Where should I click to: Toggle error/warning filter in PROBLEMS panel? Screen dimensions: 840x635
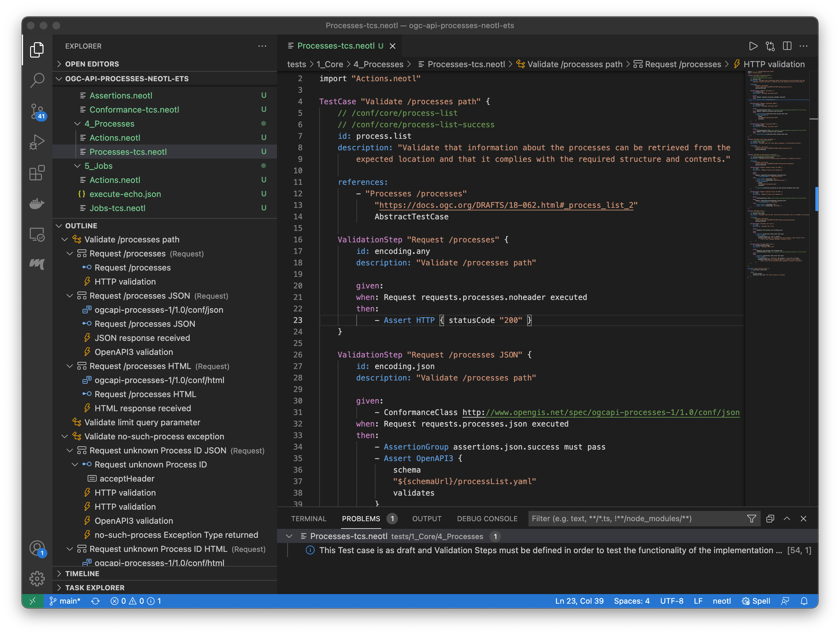tap(749, 518)
